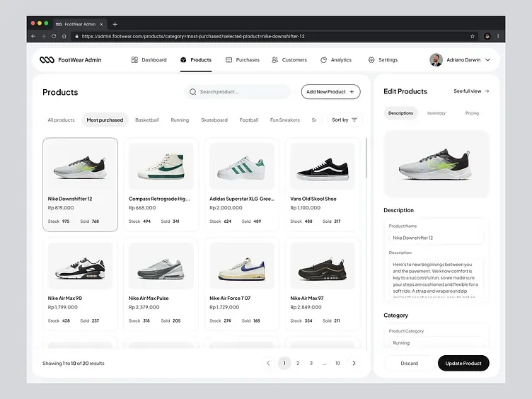
Task: Click the Sort by filter lines icon
Action: 354,120
